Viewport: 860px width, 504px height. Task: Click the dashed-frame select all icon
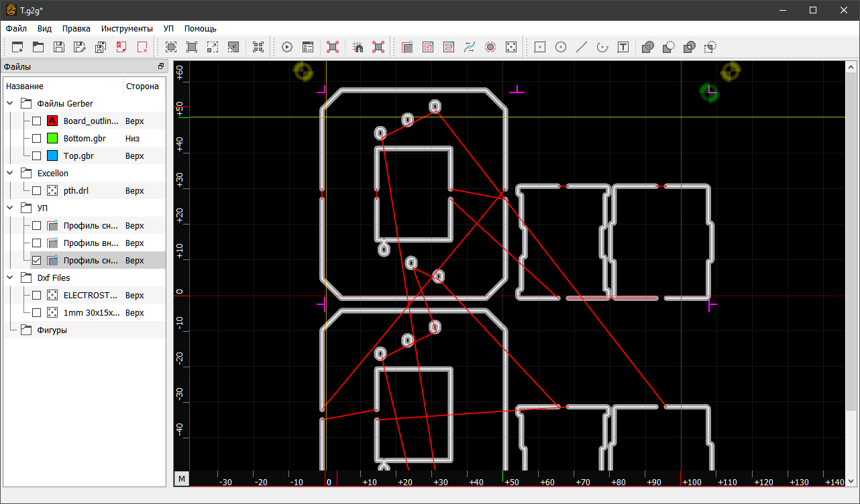click(171, 47)
